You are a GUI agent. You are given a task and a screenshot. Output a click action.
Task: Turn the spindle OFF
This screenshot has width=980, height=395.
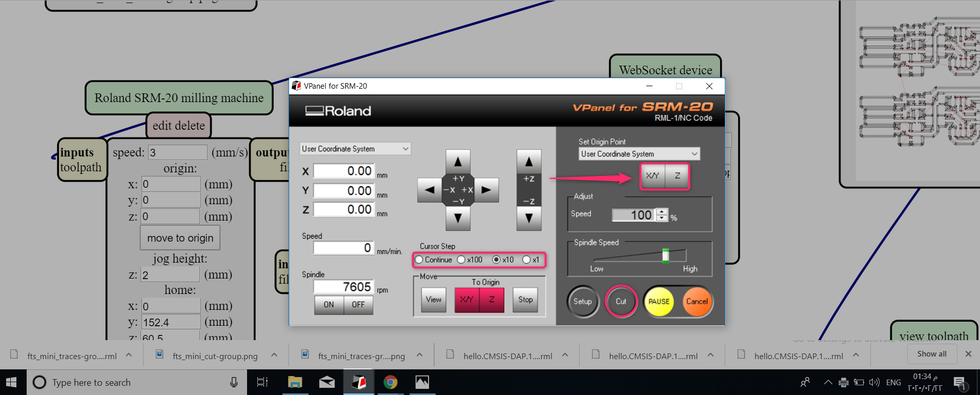point(358,305)
